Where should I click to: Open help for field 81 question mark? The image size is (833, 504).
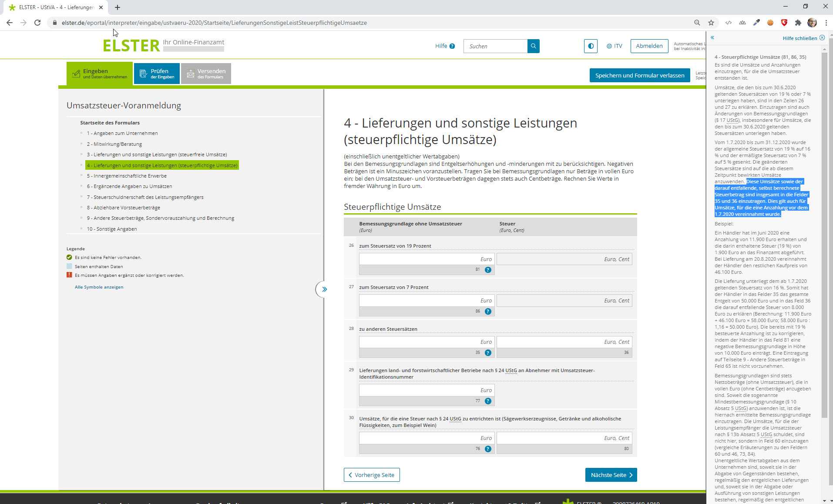point(488,270)
